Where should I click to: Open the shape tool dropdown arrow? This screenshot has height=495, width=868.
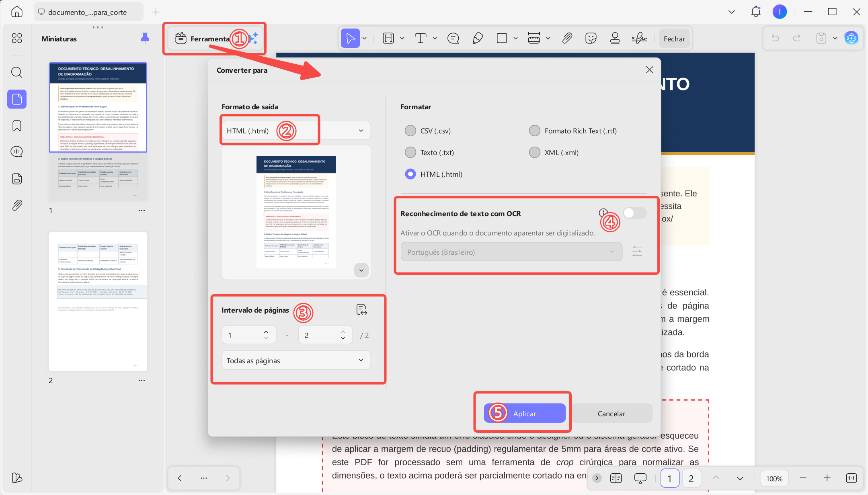click(515, 39)
